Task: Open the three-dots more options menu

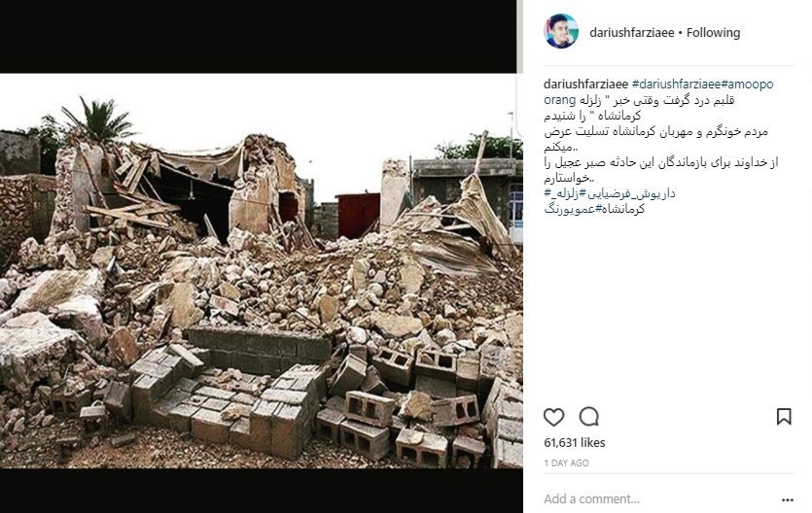Action: tap(787, 500)
